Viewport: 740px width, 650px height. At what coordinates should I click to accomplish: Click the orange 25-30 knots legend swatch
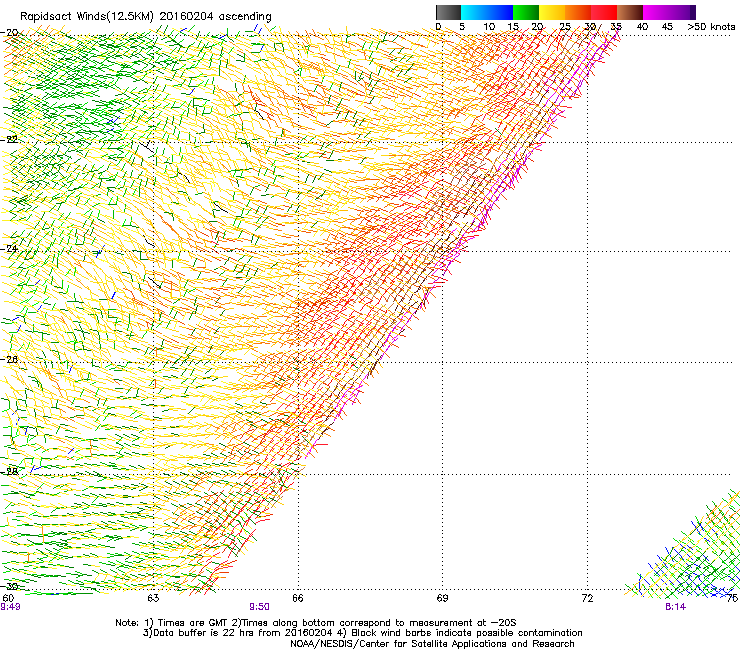578,12
